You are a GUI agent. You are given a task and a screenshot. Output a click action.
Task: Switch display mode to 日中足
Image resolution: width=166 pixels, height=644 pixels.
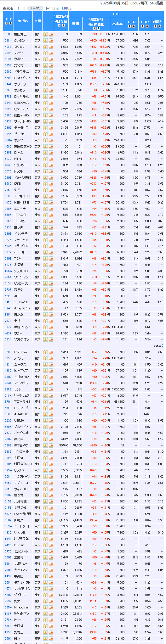click(x=66, y=8)
